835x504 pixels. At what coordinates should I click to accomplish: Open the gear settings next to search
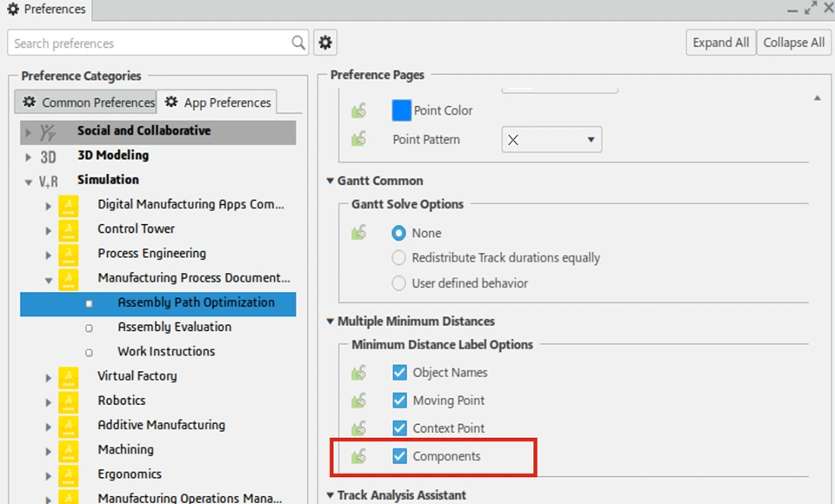325,43
